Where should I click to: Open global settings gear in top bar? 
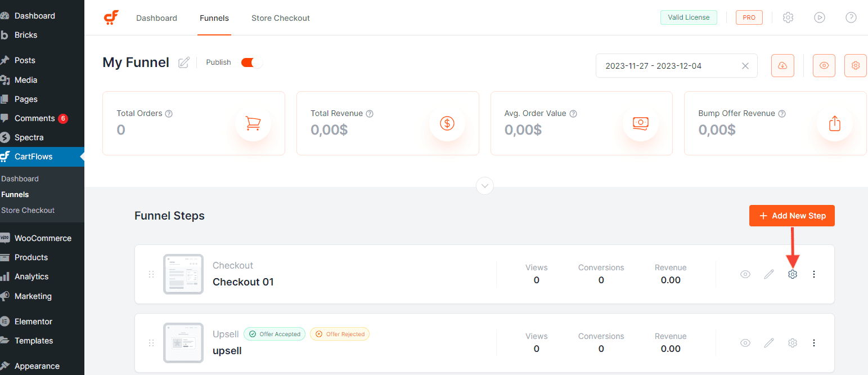point(788,17)
